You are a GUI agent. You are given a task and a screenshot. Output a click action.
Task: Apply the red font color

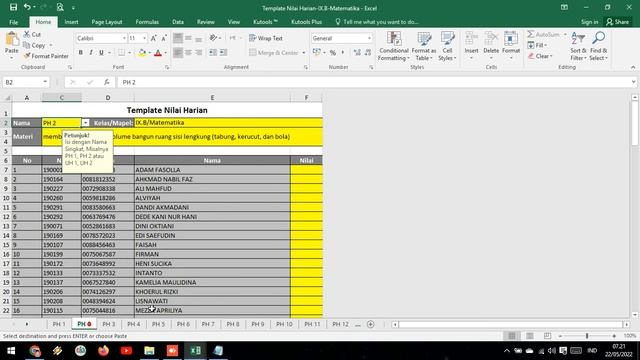(158, 53)
